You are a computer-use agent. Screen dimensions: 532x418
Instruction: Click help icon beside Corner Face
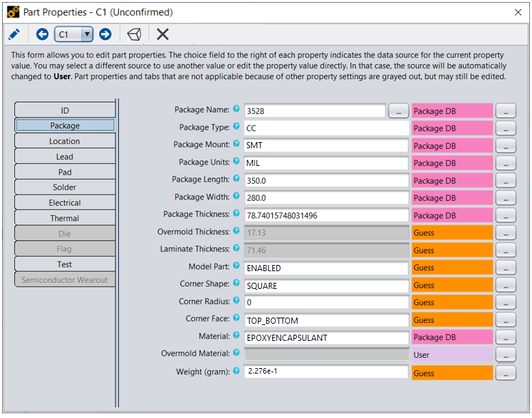(x=237, y=318)
